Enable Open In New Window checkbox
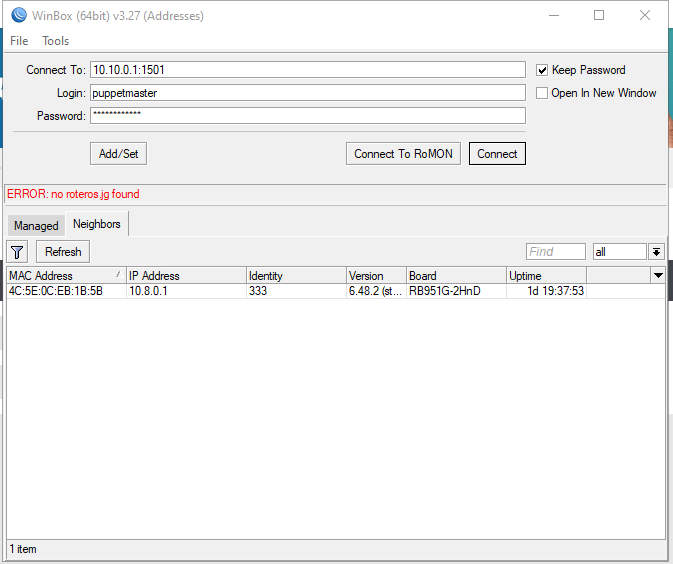Screen dimensions: 673x564 542,93
